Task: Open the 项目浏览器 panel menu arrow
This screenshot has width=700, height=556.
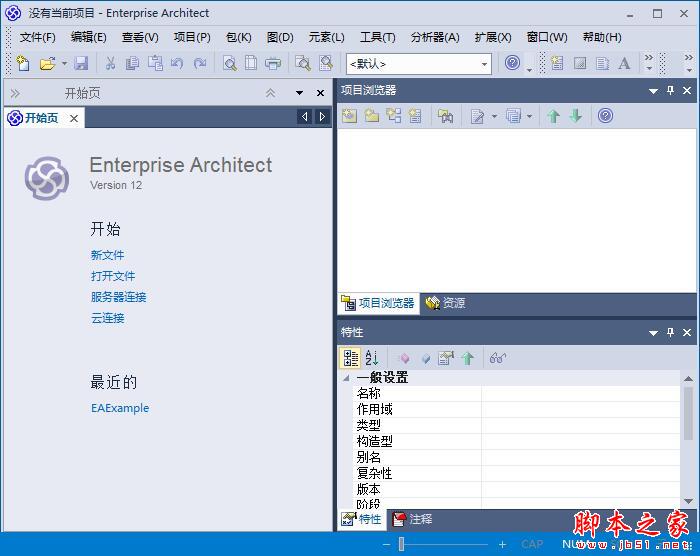Action: pos(653,91)
